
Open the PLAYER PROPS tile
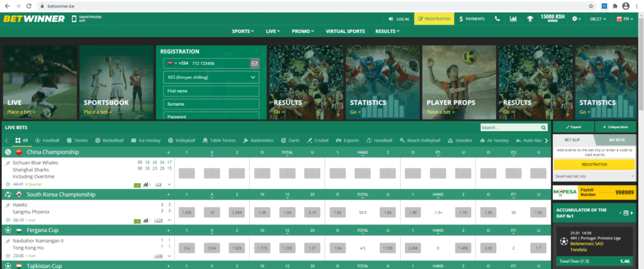pyautogui.click(x=459, y=83)
